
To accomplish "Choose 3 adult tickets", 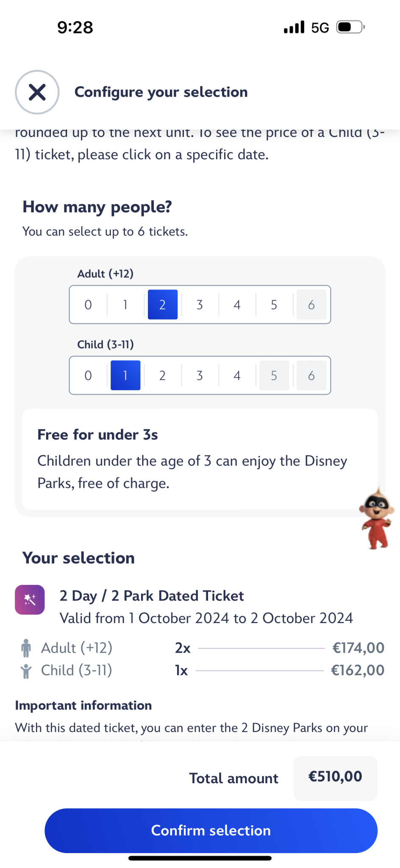I will pos(200,305).
